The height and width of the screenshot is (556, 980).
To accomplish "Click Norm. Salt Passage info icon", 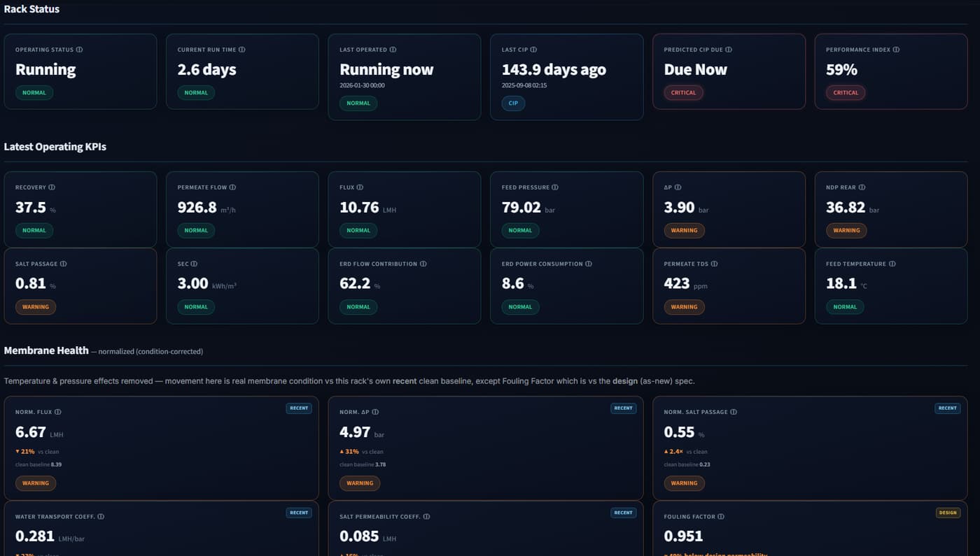I will click(x=733, y=412).
